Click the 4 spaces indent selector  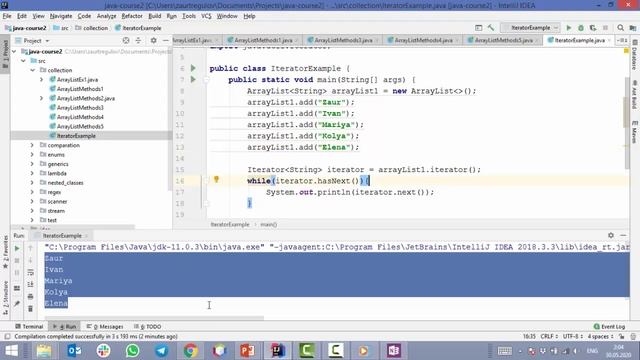click(600, 336)
